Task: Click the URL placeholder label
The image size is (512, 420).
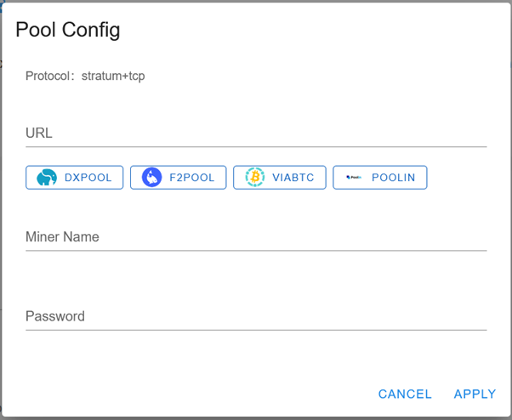Action: tap(39, 133)
